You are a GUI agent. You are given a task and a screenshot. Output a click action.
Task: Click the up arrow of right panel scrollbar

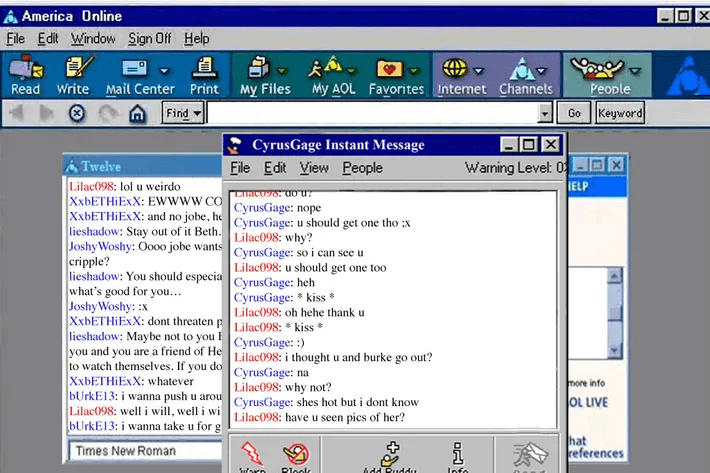click(614, 276)
